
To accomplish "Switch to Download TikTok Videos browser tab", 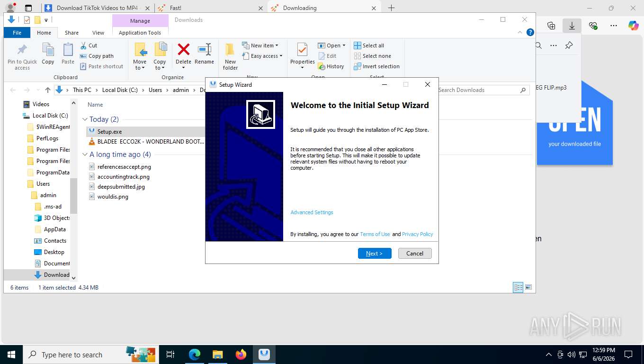I will coord(98,8).
